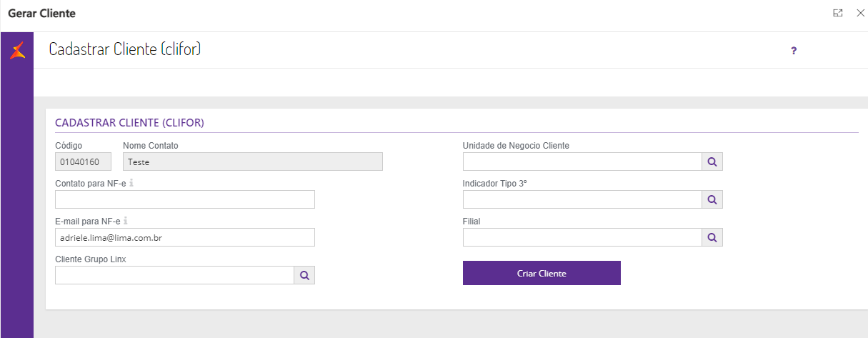Open the help question mark icon
Image resolution: width=868 pixels, height=338 pixels.
pos(794,51)
